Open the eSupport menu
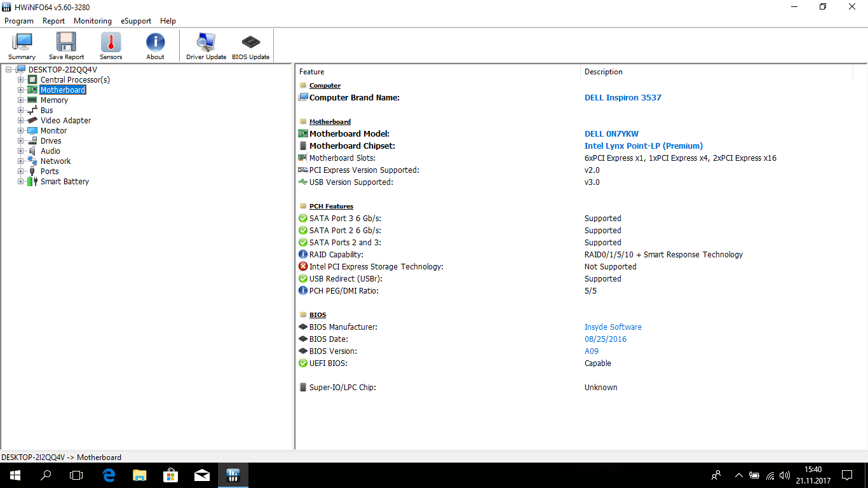Viewport: 868px width, 488px height. [136, 21]
